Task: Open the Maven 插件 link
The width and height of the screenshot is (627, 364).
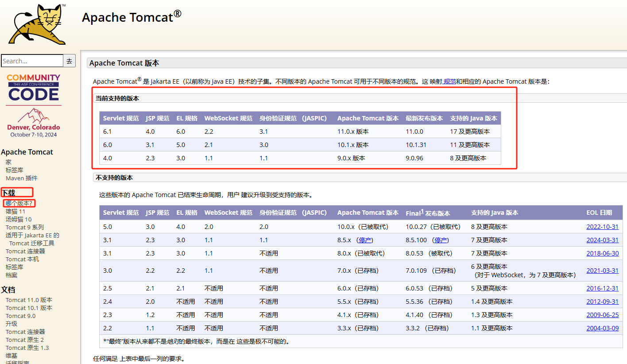Action: tap(22, 178)
